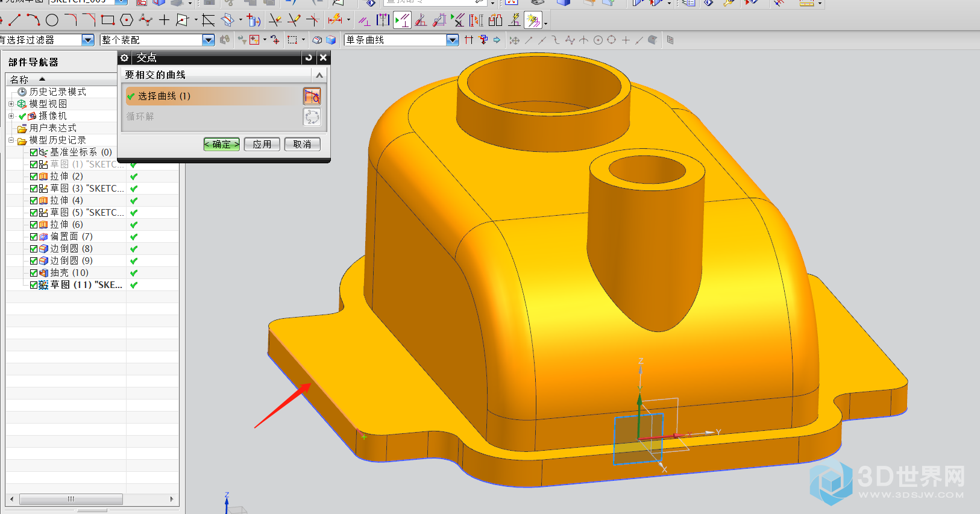
Task: Click the navigator scroll right arrow
Action: (x=172, y=499)
